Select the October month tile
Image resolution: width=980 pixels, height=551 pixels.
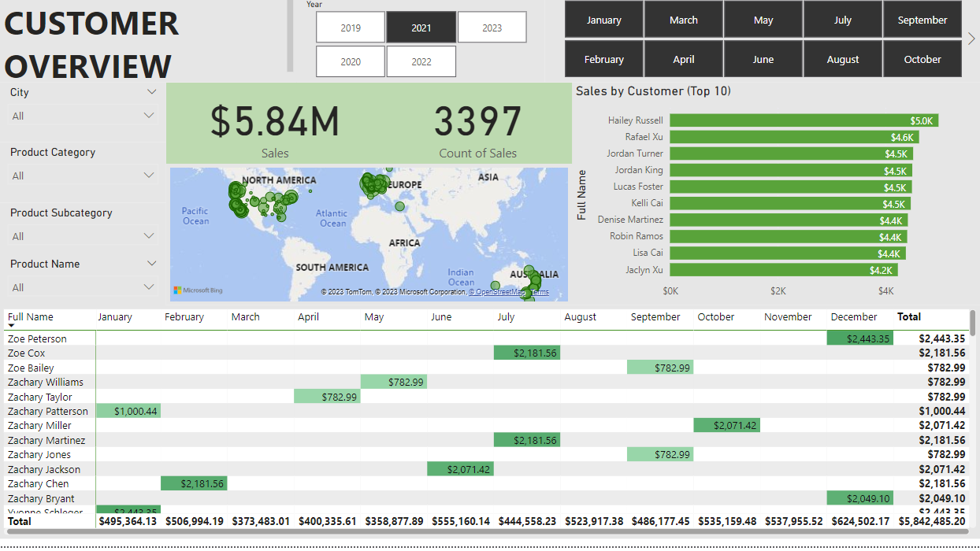pyautogui.click(x=922, y=59)
